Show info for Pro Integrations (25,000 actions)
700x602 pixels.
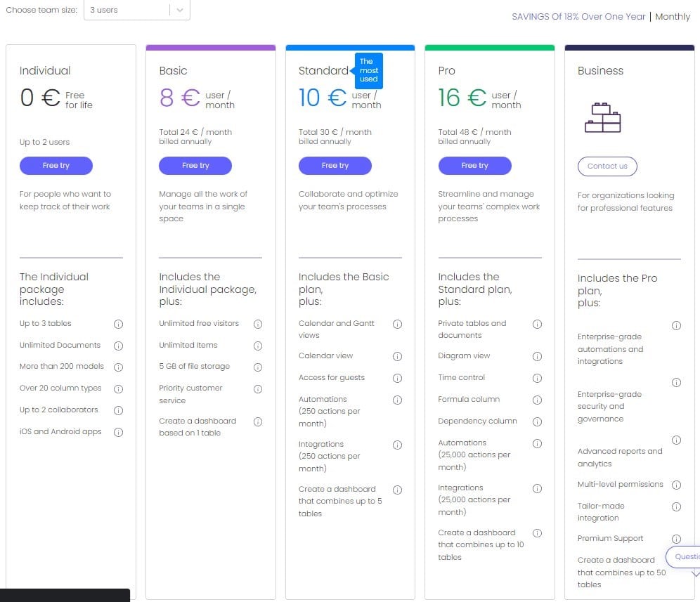[x=538, y=489]
